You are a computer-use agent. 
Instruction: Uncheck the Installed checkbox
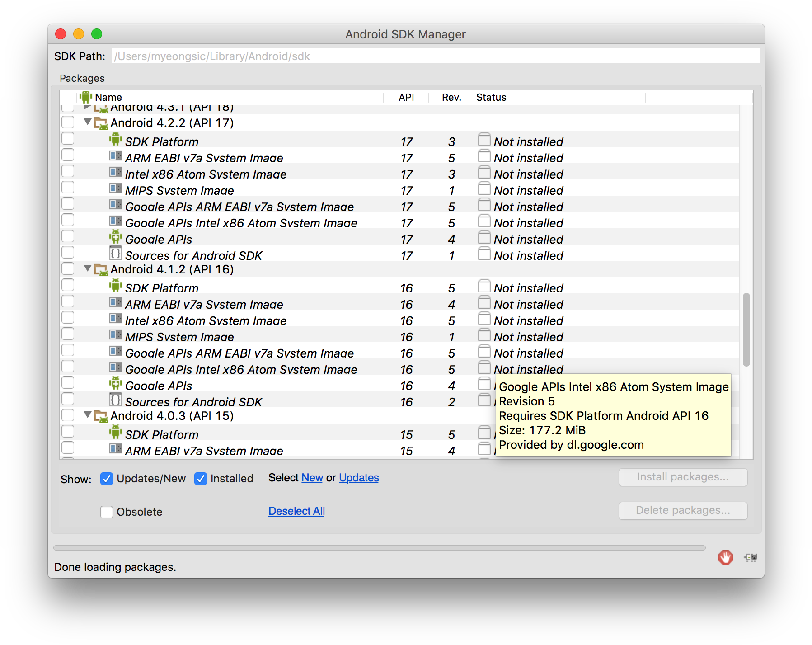pyautogui.click(x=200, y=478)
